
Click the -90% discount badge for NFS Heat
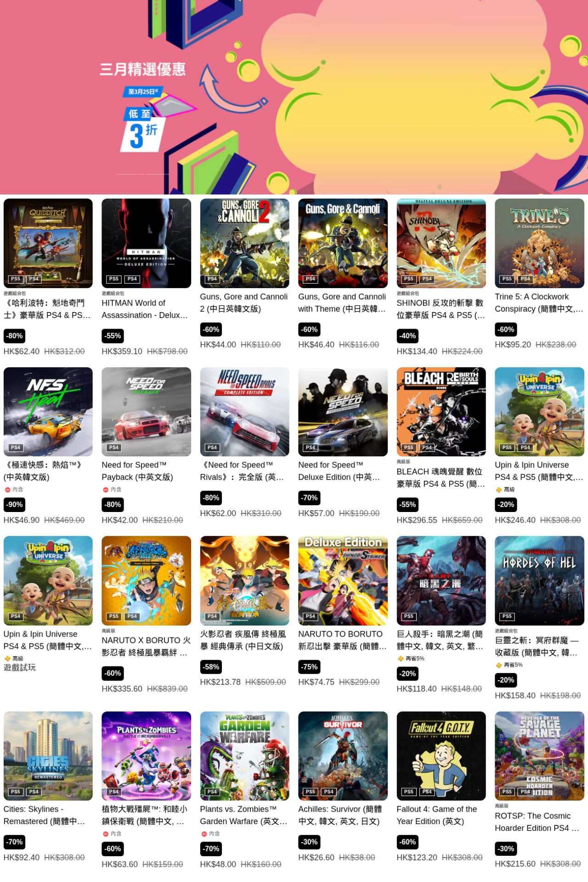[14, 504]
